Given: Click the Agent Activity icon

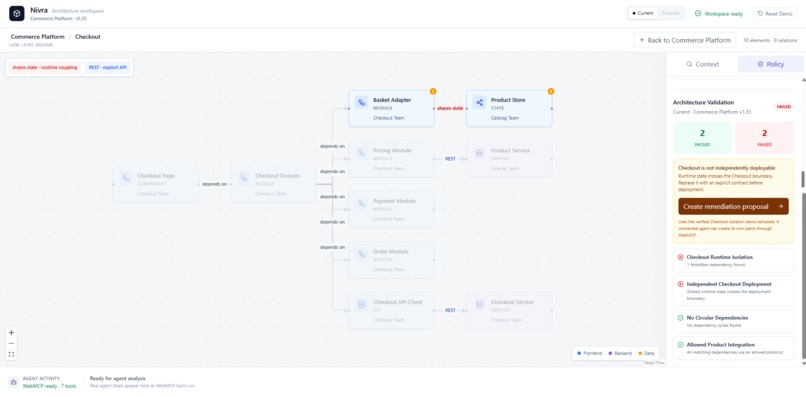Looking at the screenshot, I should point(13,382).
